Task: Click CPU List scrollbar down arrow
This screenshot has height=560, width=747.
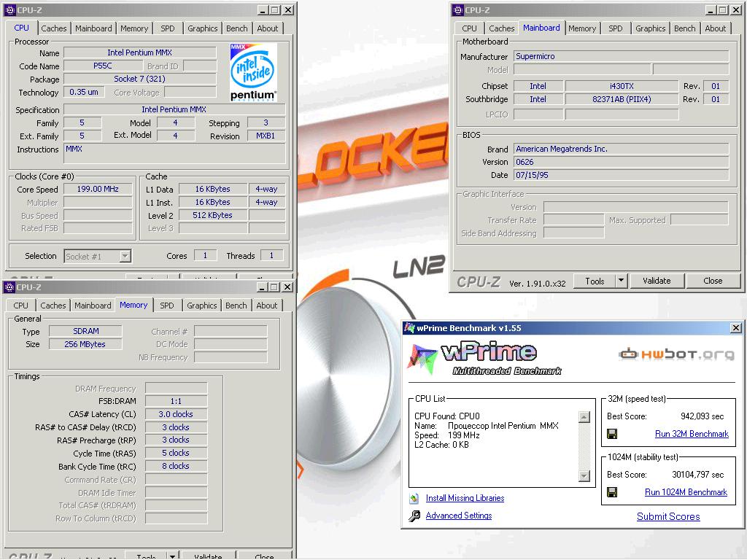Action: (x=584, y=475)
